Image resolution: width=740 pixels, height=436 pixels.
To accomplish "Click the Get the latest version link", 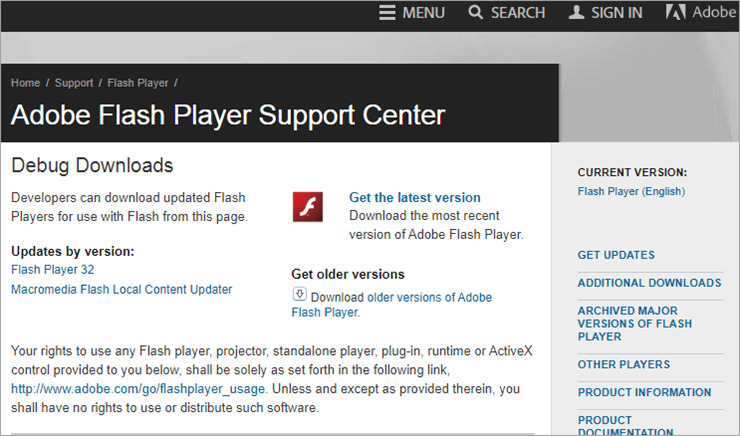I will (414, 198).
